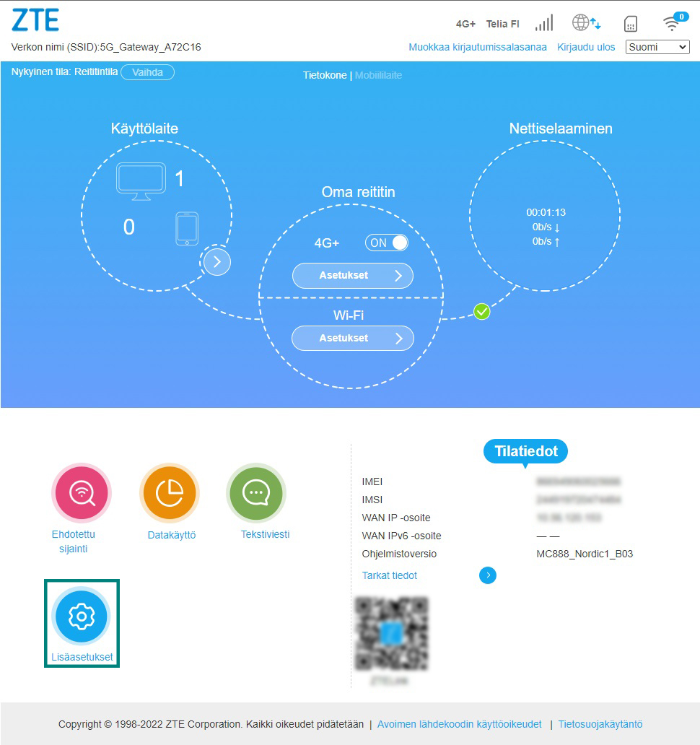Open Wi-Fi Asetukset button

[352, 339]
